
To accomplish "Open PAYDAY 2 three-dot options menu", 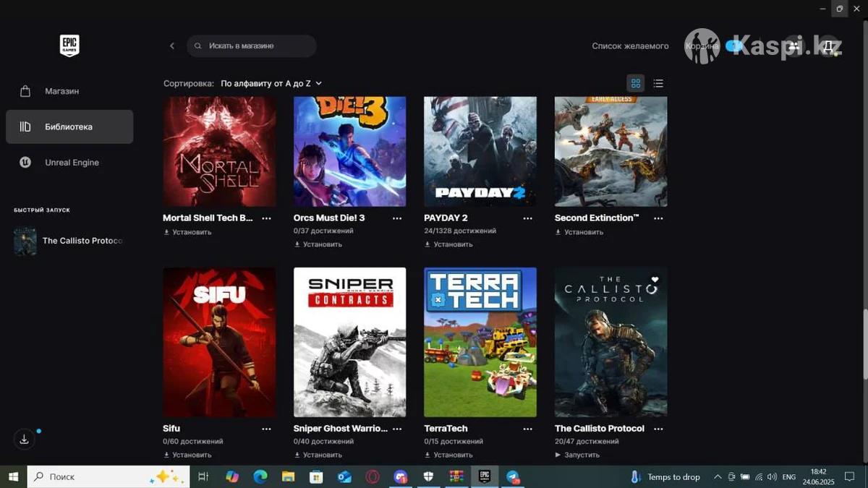I will click(x=528, y=218).
